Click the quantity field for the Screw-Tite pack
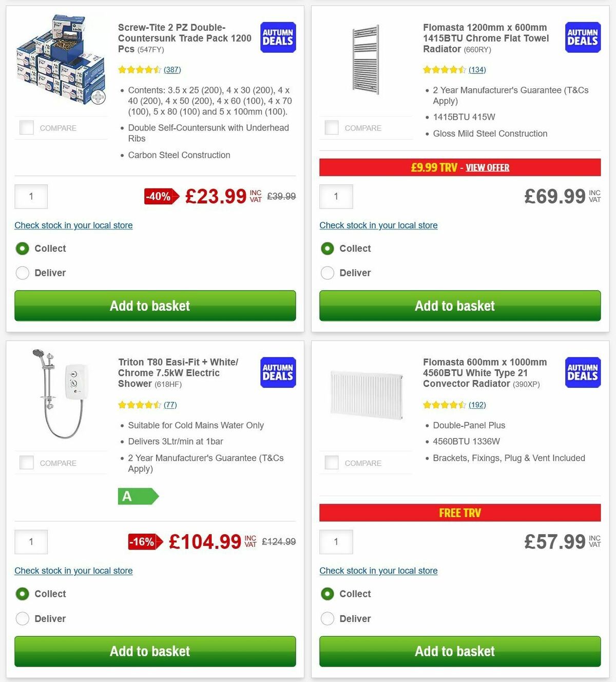 31,196
